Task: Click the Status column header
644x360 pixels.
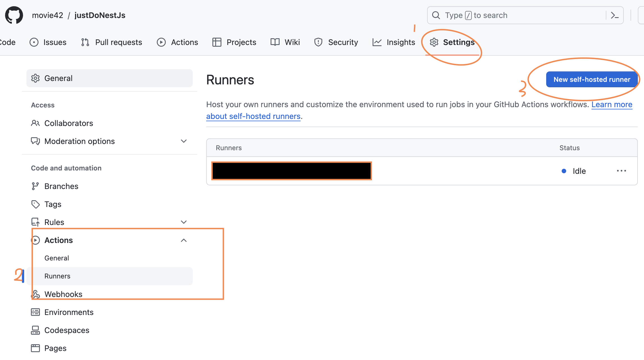Action: coord(570,148)
